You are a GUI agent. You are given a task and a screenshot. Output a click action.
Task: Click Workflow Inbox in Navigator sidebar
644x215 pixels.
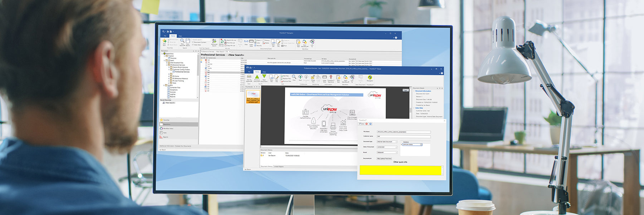point(179,129)
